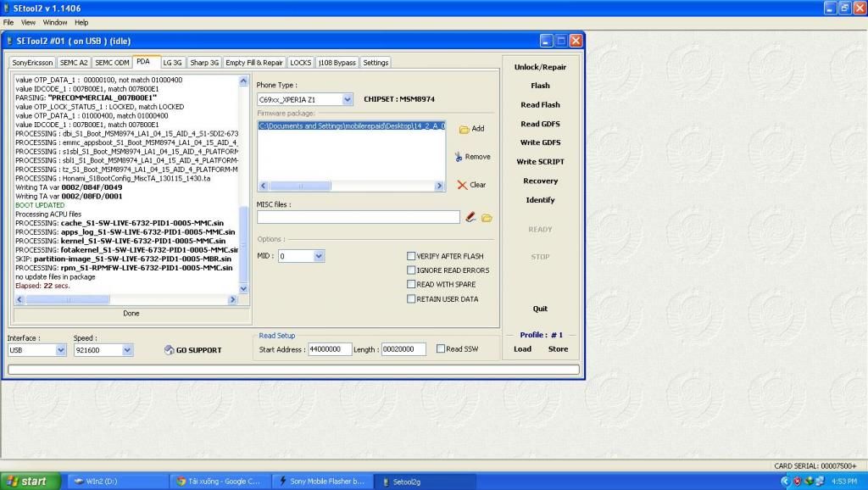Open Sony Mobile Flasher taskbar item
This screenshot has height=490, width=868.
[x=323, y=482]
